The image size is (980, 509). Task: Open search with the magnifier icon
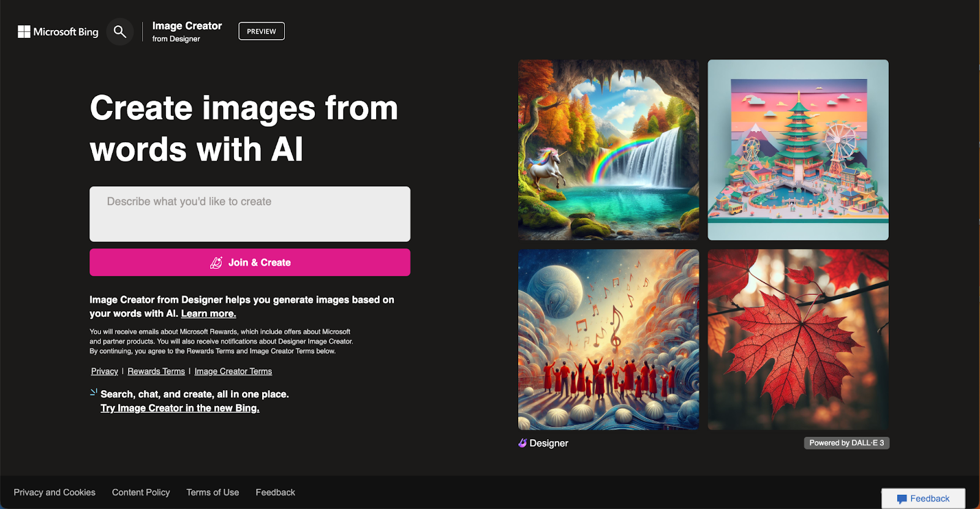120,31
